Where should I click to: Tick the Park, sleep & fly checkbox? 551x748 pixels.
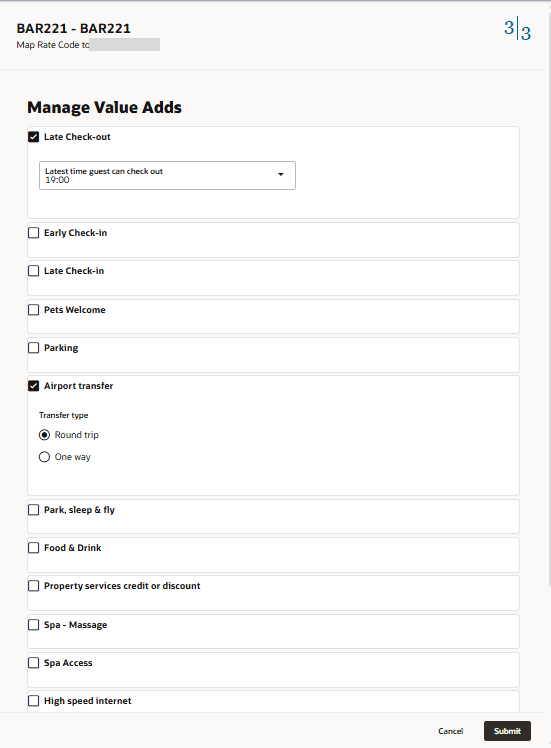[33, 510]
